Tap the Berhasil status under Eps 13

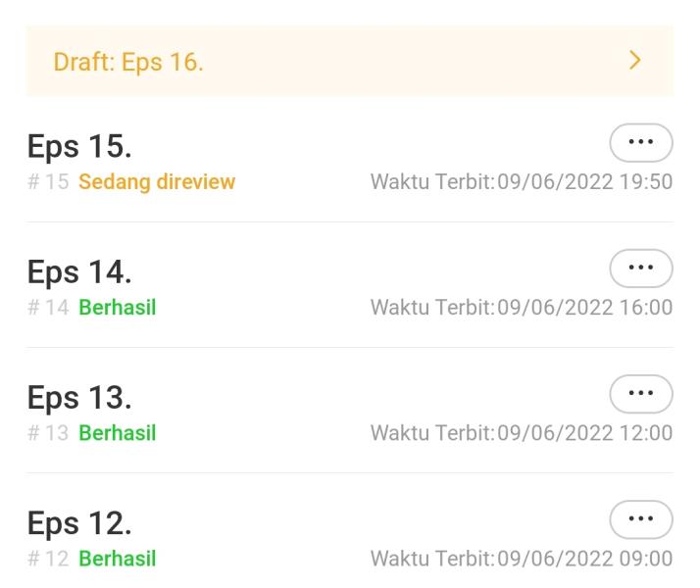tap(118, 433)
